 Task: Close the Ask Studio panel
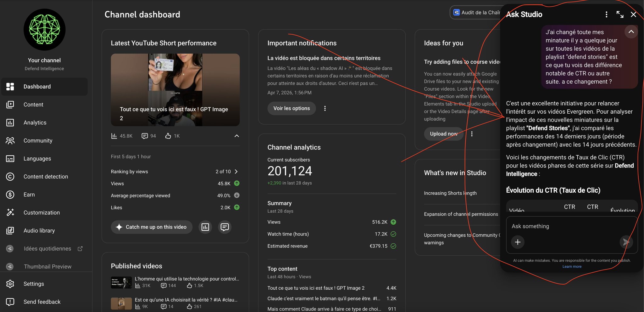[633, 14]
